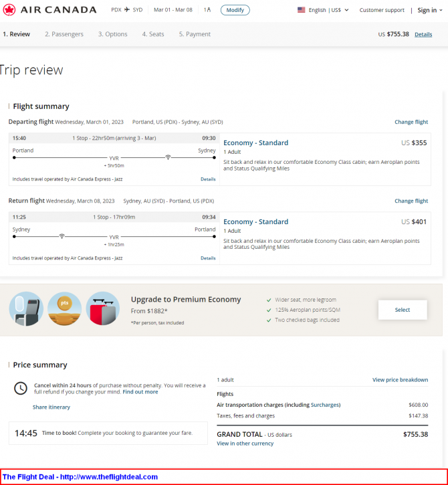Go to step 4. Seats
Screen dimensions: 448x485
(153, 34)
